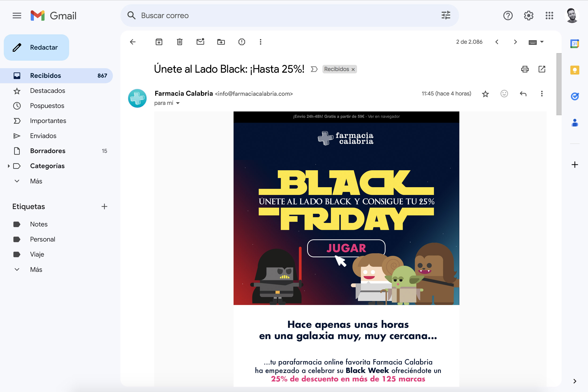Open the Importantes folder
588x392 pixels.
click(x=56, y=121)
